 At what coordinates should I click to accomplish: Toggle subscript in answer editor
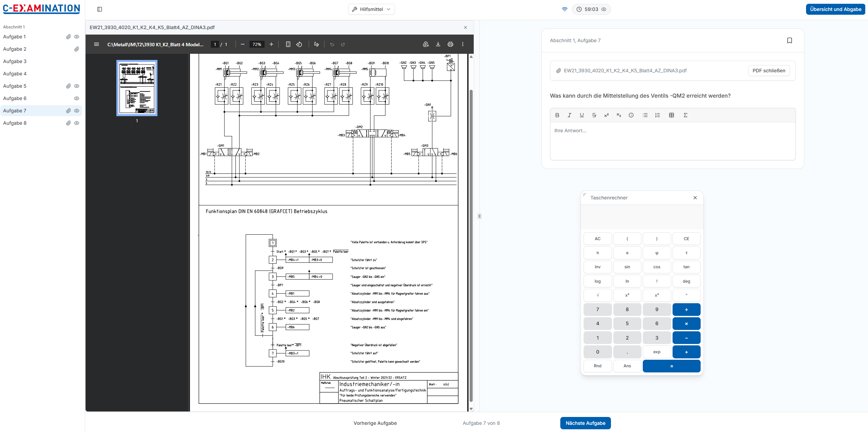point(619,115)
